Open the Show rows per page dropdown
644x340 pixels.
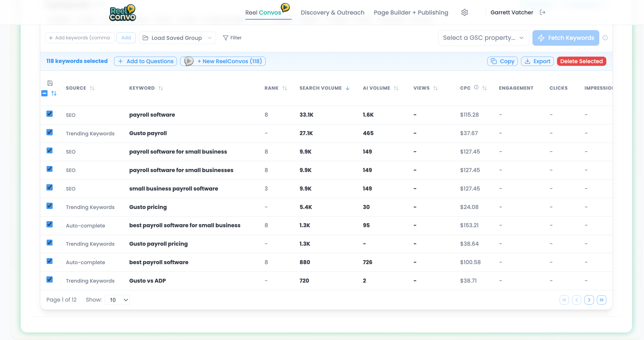tap(117, 300)
